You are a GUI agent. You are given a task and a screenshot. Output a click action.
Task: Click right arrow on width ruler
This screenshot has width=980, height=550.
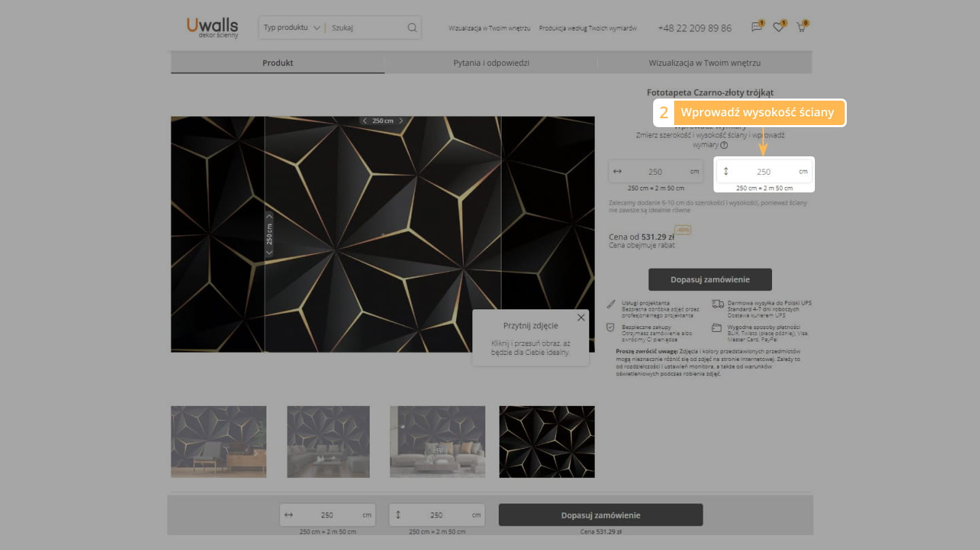(x=401, y=121)
